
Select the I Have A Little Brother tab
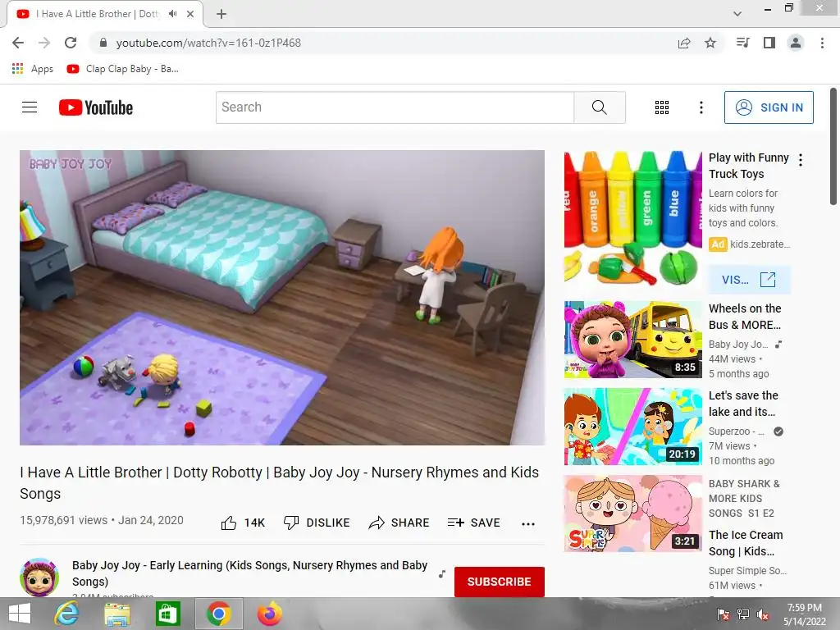98,14
